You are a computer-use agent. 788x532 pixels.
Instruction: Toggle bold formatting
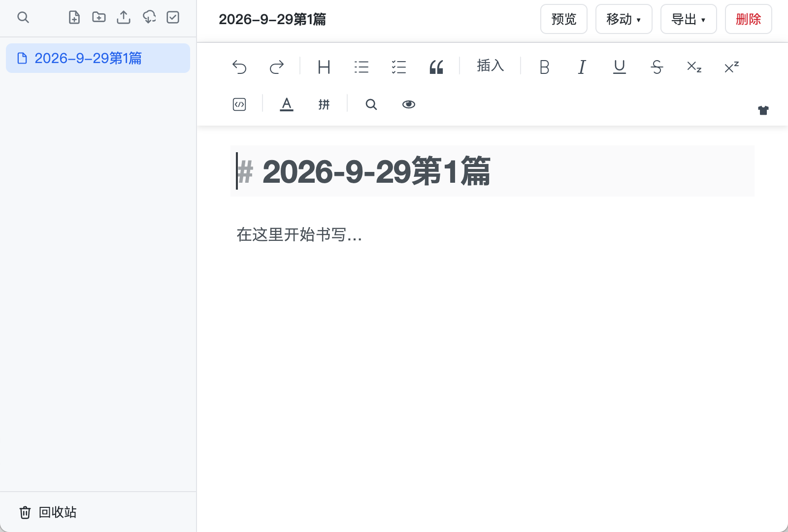pos(545,66)
